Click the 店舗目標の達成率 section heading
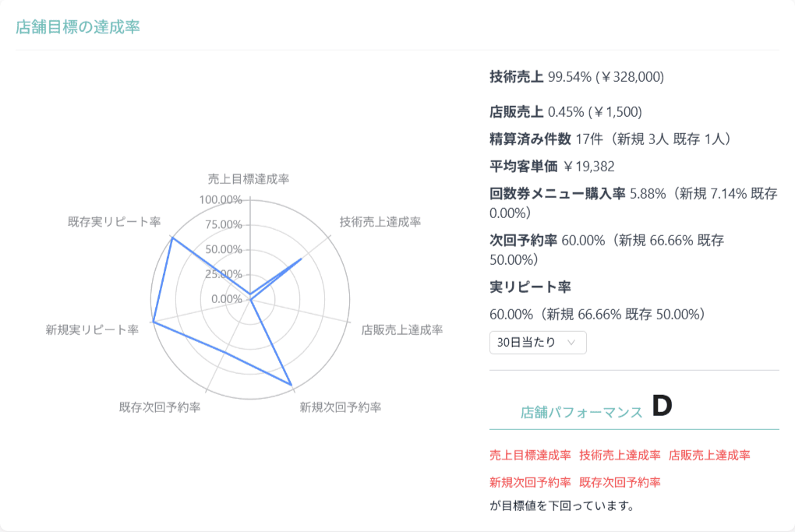 point(78,26)
